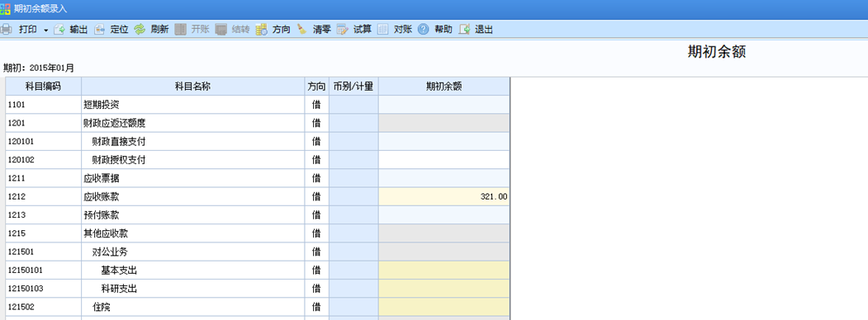Click the 帮助 help question-mark icon
868x320 pixels.
[x=424, y=30]
